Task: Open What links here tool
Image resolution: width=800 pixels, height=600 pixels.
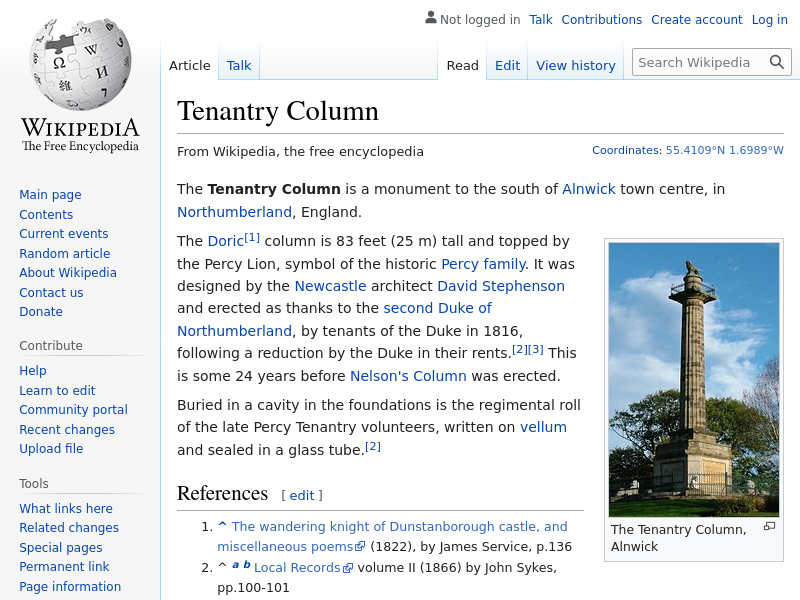Action: pos(66,508)
